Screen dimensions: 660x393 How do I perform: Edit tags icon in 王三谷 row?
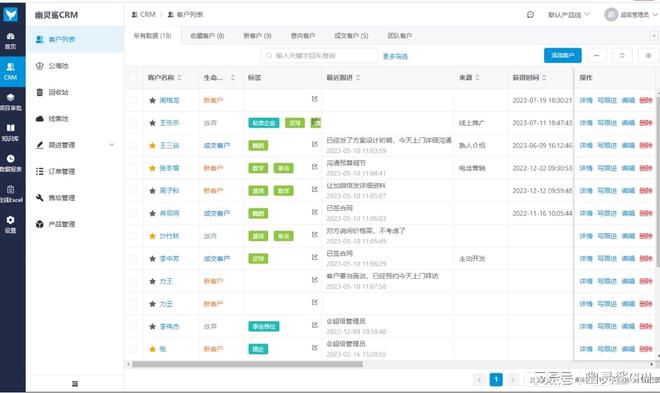tap(314, 144)
